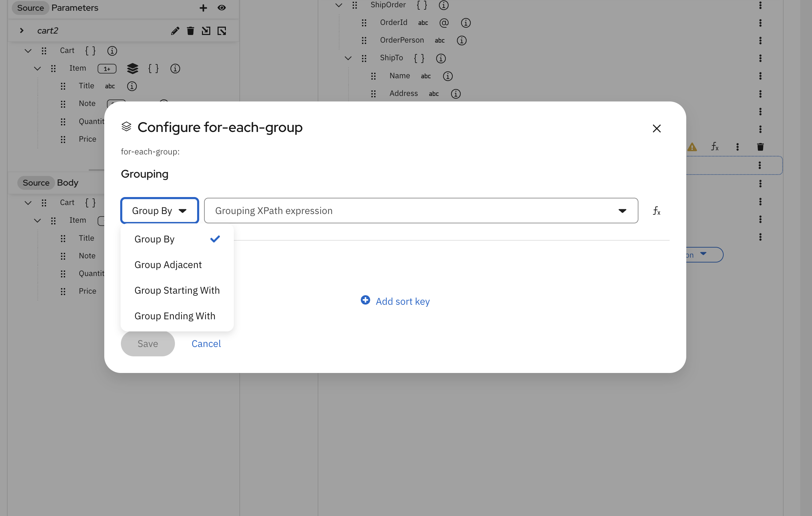Select OrderPerson target field
The height and width of the screenshot is (516, 812).
(402, 40)
